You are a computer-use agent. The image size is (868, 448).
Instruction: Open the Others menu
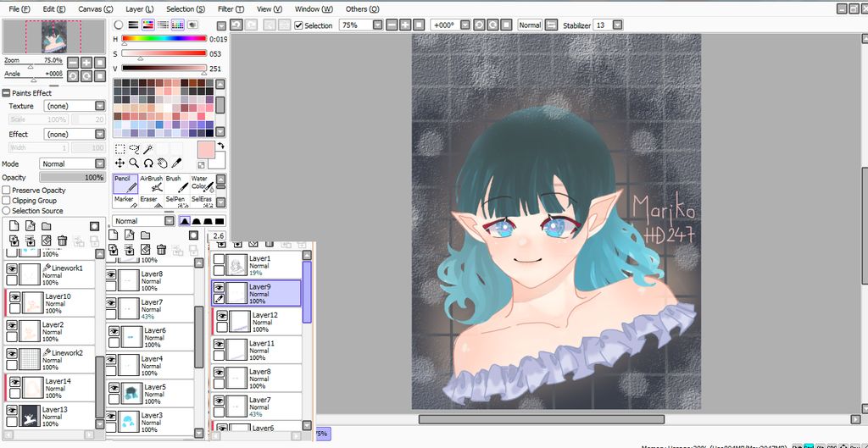point(363,8)
